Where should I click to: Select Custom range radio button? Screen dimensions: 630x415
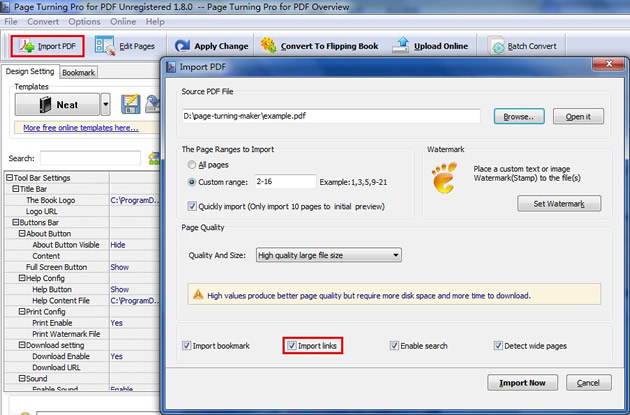coord(192,182)
